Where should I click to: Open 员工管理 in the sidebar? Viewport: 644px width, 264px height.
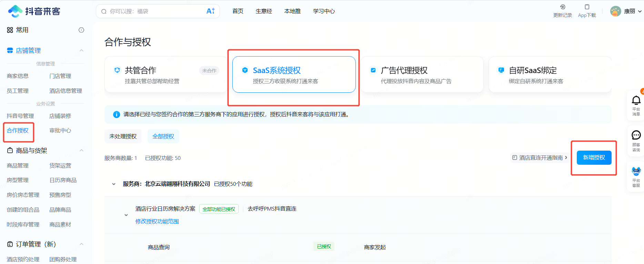pyautogui.click(x=18, y=91)
